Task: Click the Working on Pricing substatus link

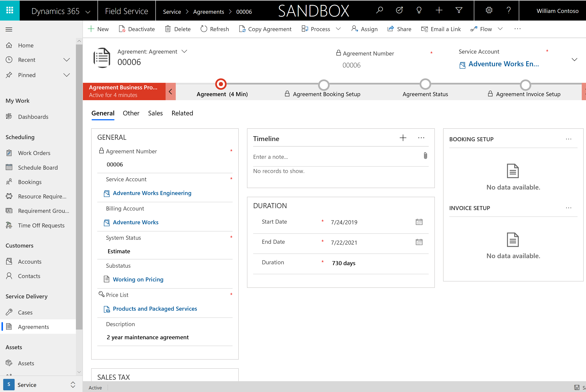Action: 138,279
